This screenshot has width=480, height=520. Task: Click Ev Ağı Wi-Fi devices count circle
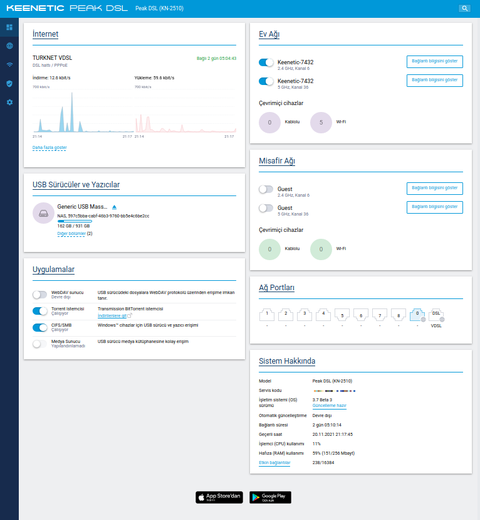click(321, 123)
